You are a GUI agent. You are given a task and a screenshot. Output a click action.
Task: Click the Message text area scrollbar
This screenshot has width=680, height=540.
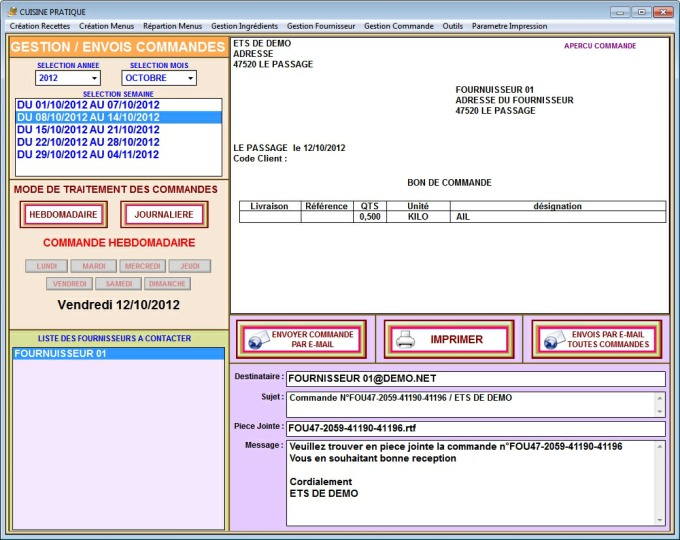point(659,482)
